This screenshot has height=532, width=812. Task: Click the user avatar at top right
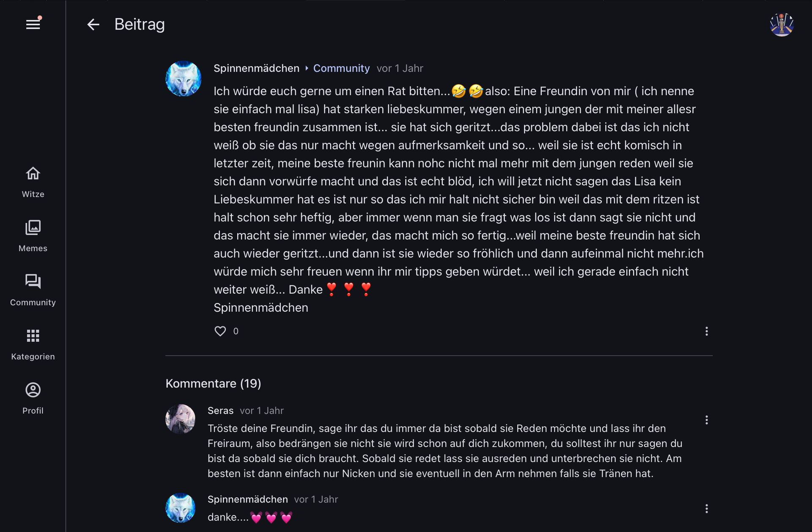click(x=781, y=25)
